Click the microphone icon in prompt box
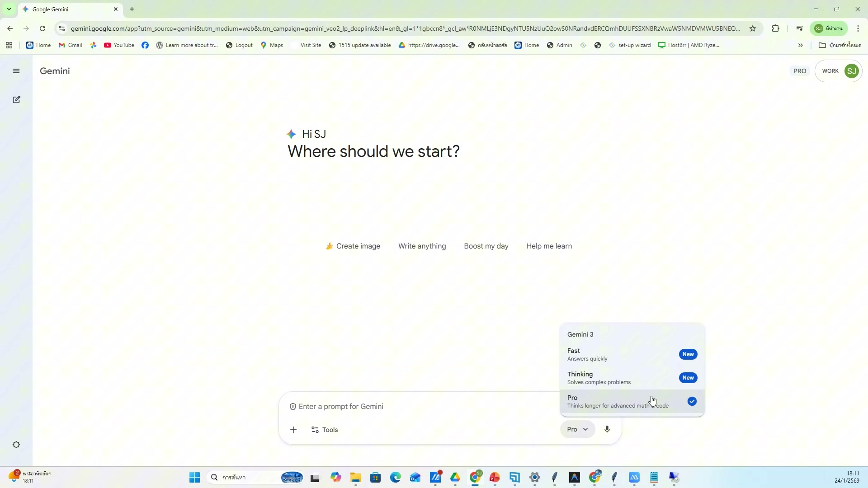The width and height of the screenshot is (868, 488). pos(607,429)
